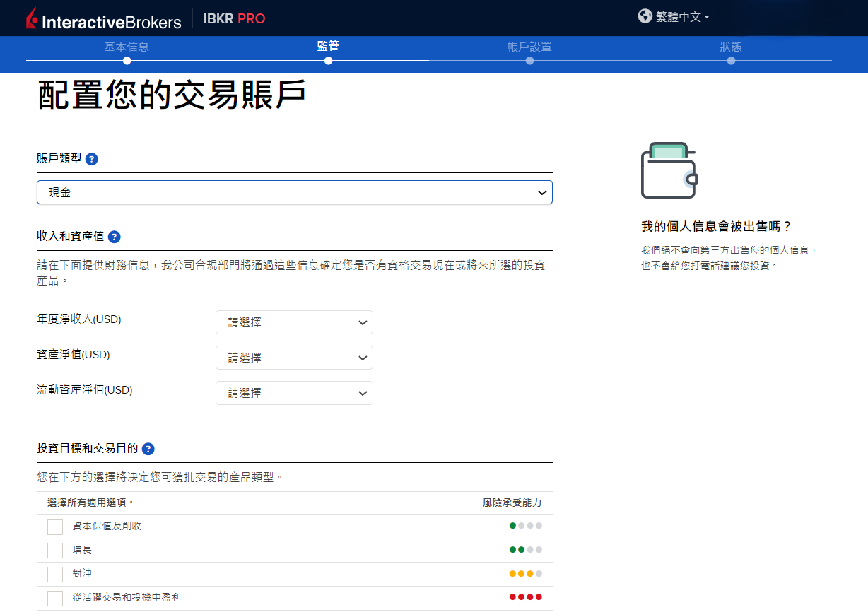Check the 對沖 checkbox
868x612 pixels.
click(55, 575)
